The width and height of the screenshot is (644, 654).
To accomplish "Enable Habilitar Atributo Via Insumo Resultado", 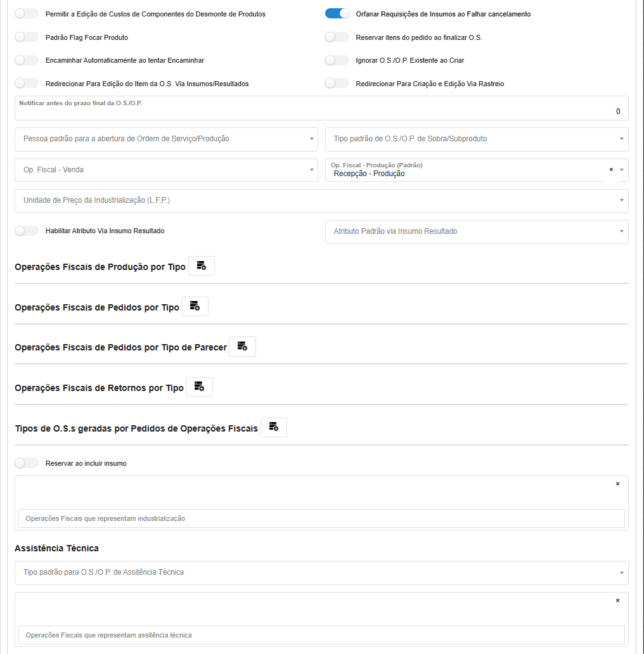I will click(27, 231).
